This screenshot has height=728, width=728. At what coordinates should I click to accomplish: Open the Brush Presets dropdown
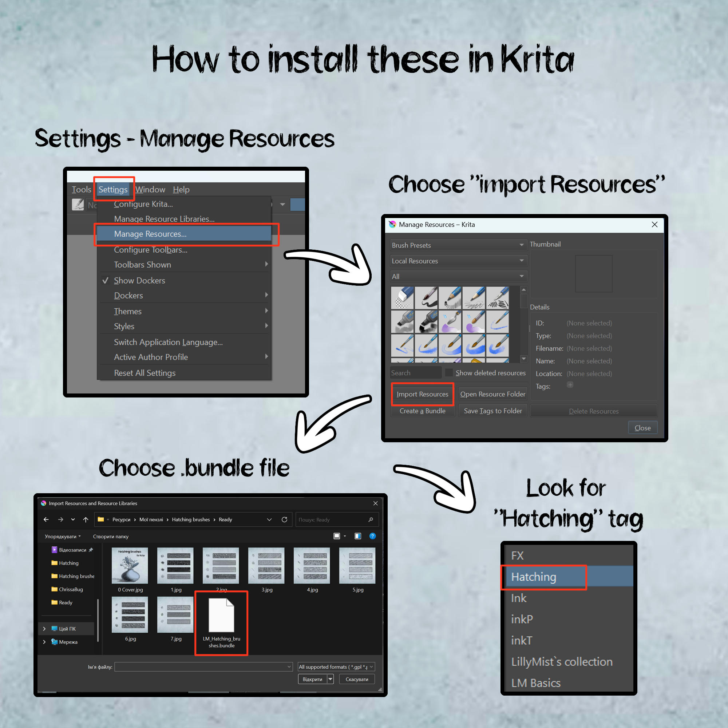coord(458,245)
